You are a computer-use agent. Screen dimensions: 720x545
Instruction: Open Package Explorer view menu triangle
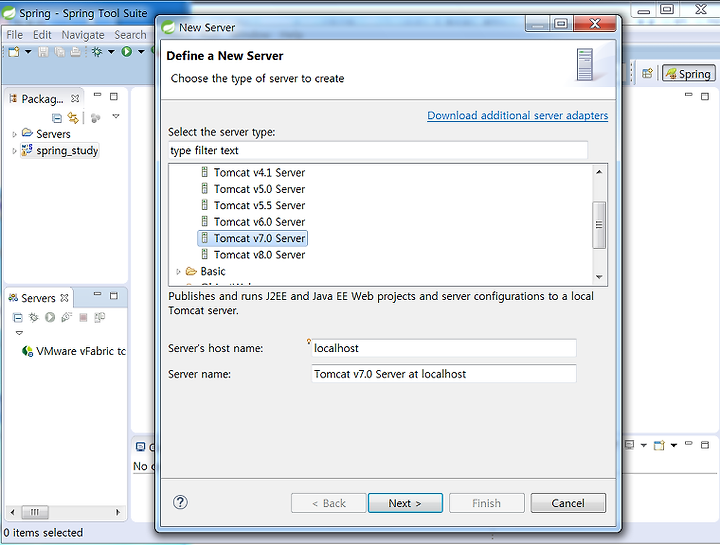(x=116, y=117)
